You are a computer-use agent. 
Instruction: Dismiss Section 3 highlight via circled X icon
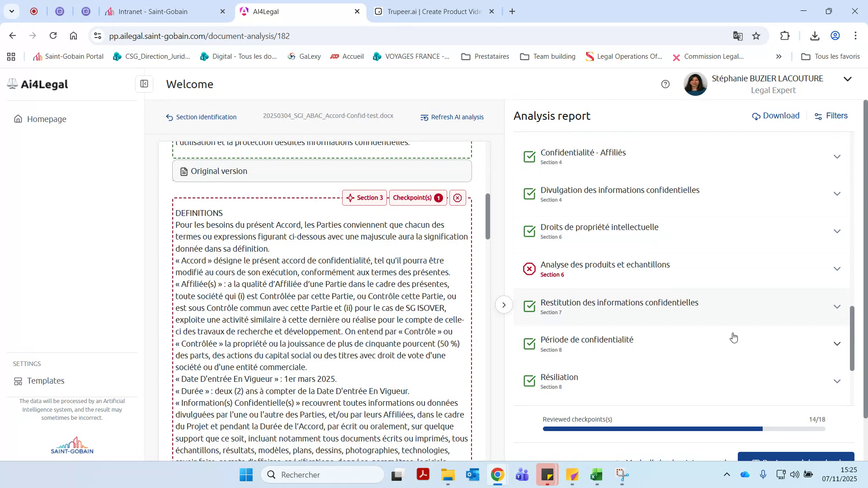pyautogui.click(x=458, y=197)
